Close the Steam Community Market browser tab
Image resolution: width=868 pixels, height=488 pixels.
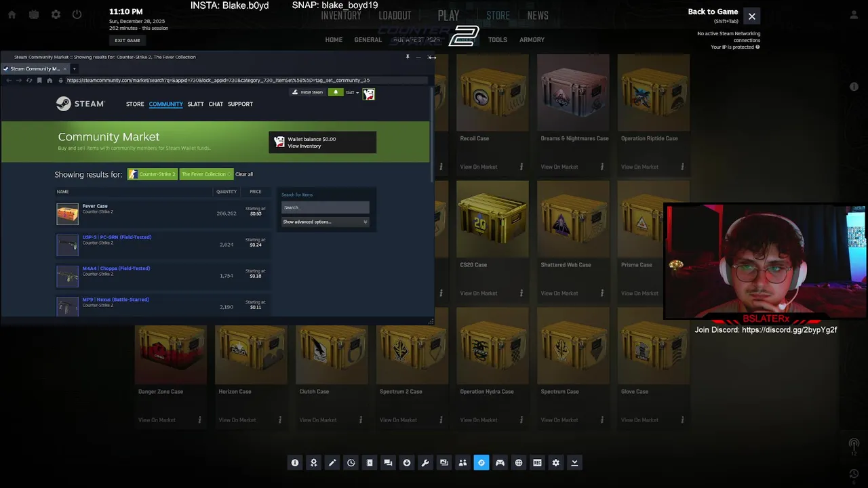(x=64, y=68)
